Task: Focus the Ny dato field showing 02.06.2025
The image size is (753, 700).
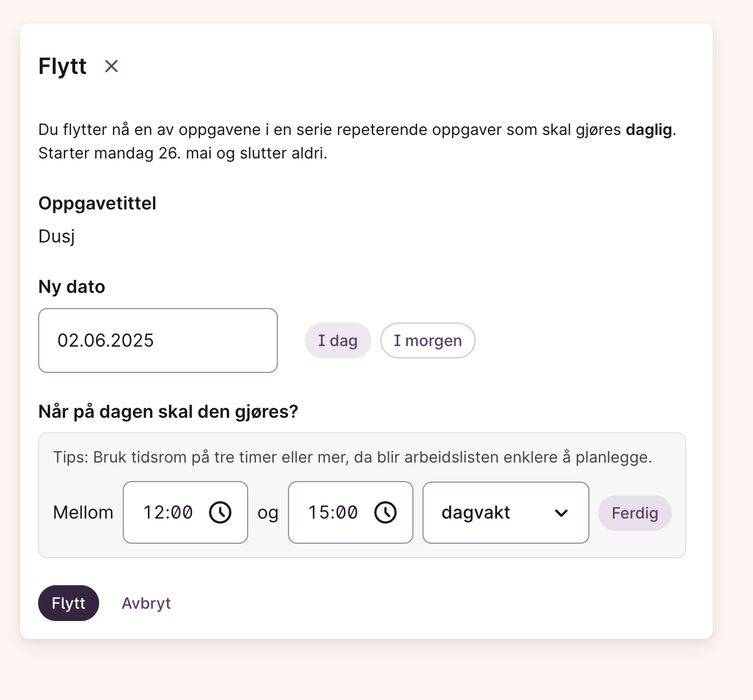Action: click(158, 340)
